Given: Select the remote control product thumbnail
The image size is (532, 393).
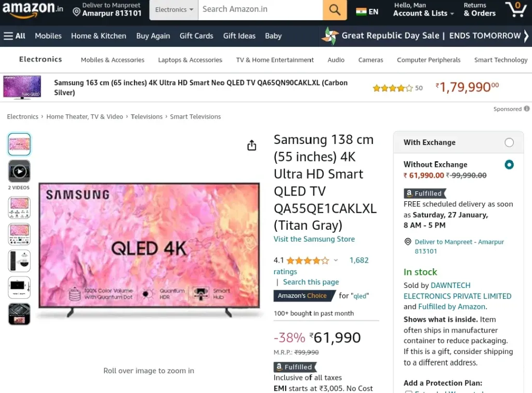Looking at the screenshot, I should tap(19, 261).
